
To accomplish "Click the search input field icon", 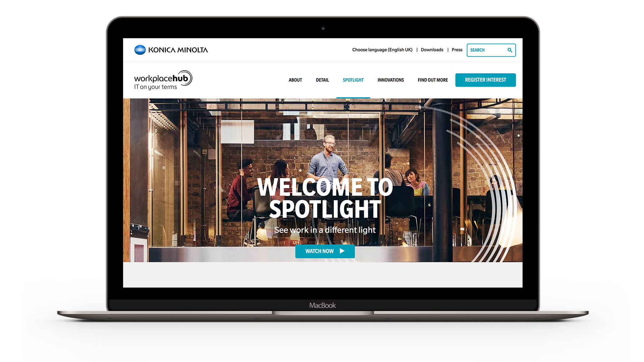I will [510, 50].
